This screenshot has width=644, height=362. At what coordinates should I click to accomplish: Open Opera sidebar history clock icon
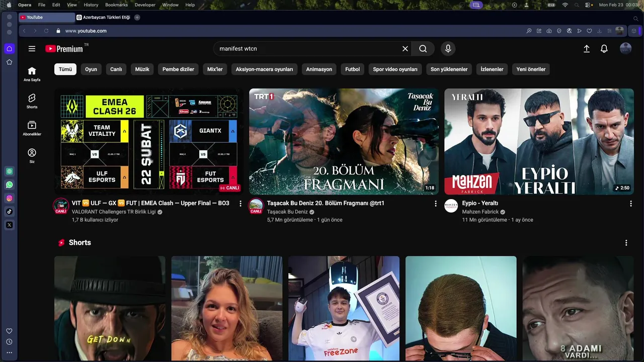pos(9,342)
